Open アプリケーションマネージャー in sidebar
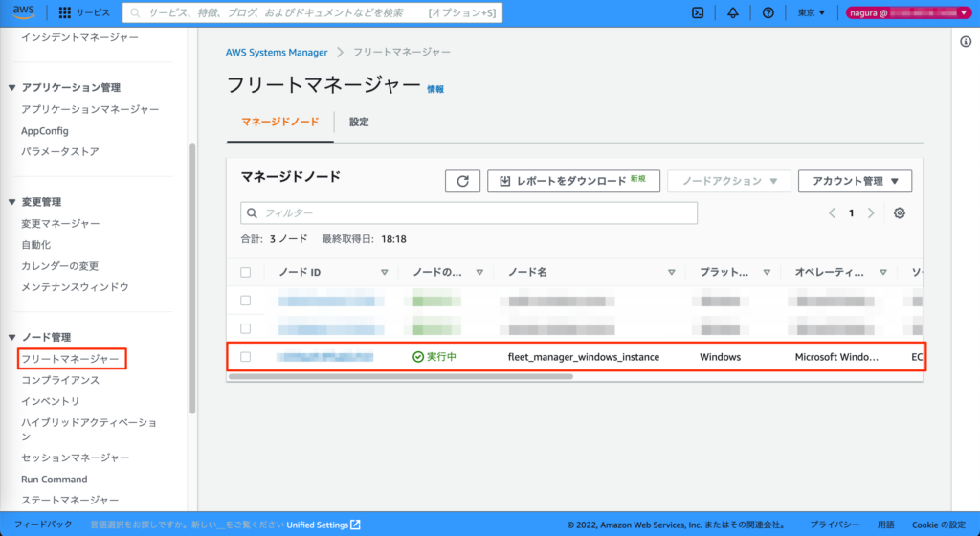Screen dimensions: 980x536 click(x=90, y=109)
